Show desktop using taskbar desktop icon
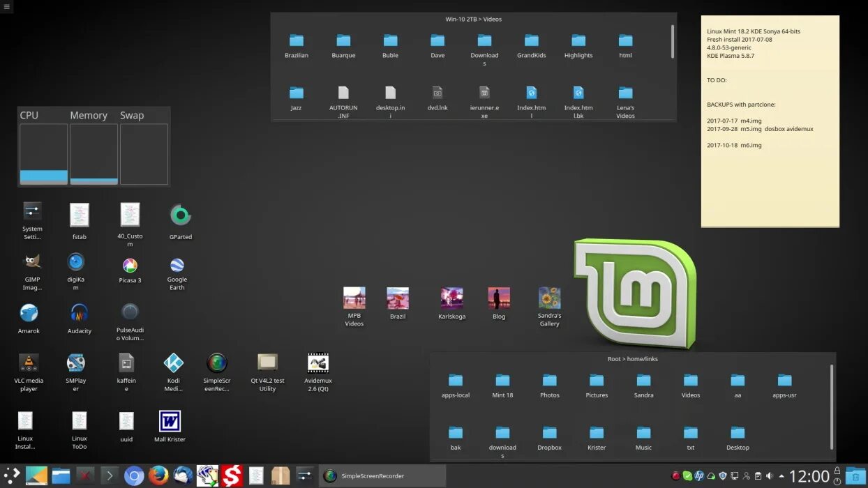Viewport: 868px width, 488px height. [x=36, y=476]
